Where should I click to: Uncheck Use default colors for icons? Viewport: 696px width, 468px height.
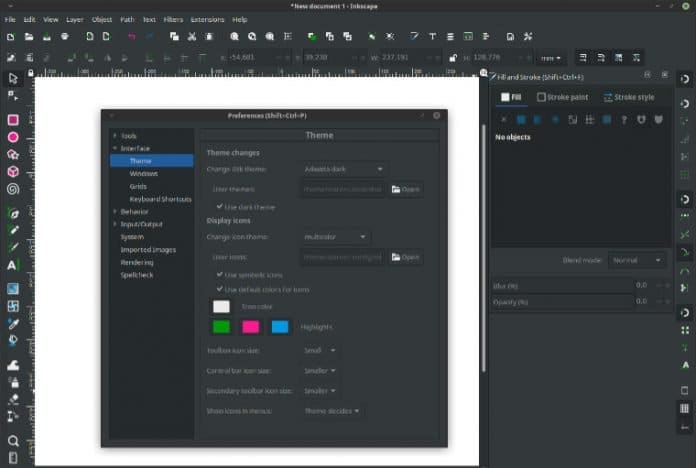(220, 289)
